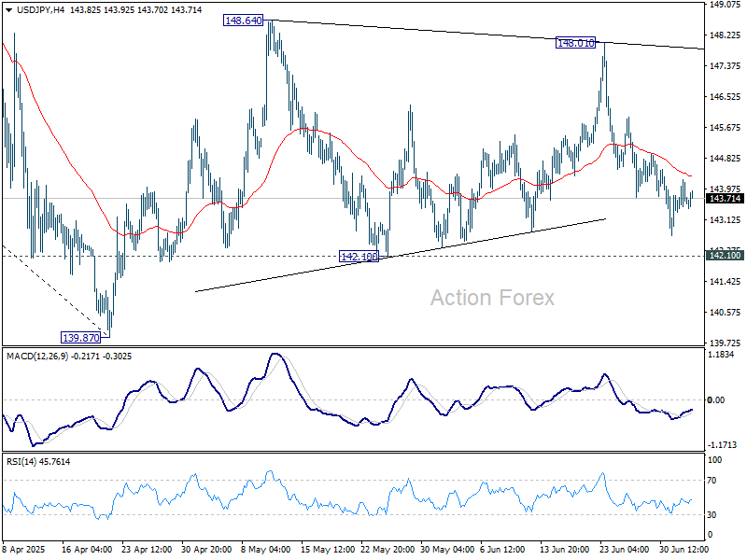Click the 13 Jun 20:00 time label
747x560 pixels.
coord(565,549)
